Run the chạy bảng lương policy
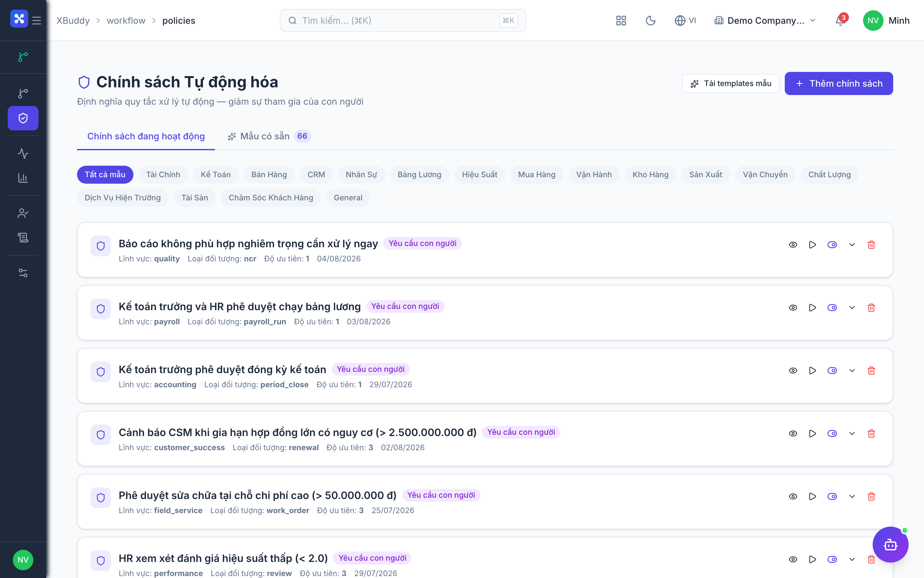 pyautogui.click(x=812, y=308)
